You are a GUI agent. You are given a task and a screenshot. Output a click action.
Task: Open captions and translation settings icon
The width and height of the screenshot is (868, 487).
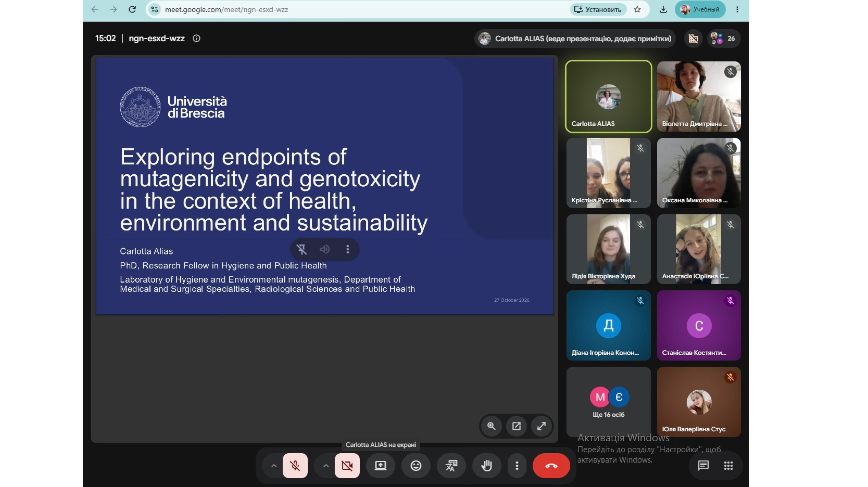(451, 466)
